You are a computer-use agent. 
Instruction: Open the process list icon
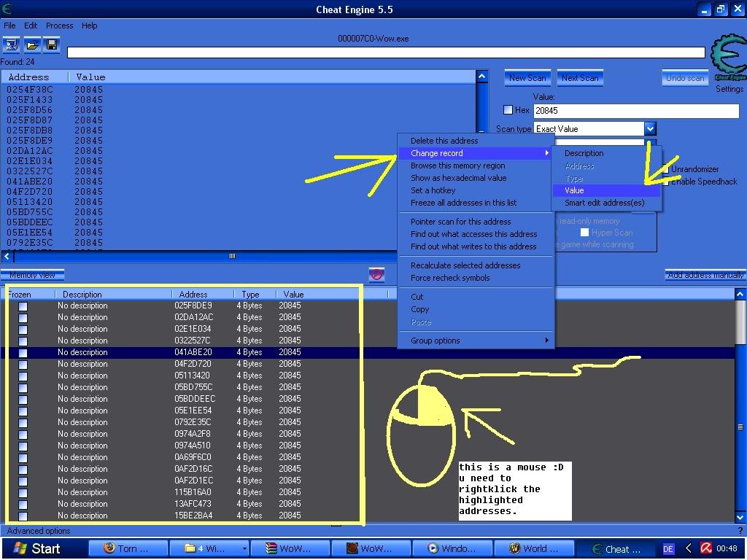(12, 45)
